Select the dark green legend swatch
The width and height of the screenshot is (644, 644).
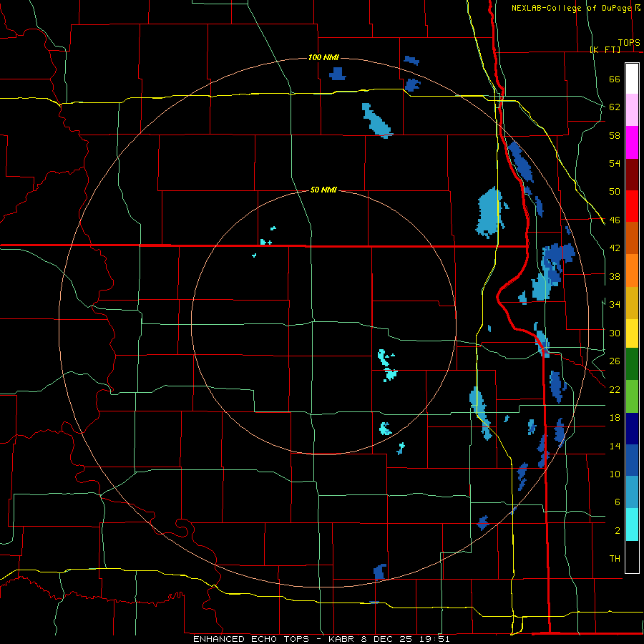[632, 364]
